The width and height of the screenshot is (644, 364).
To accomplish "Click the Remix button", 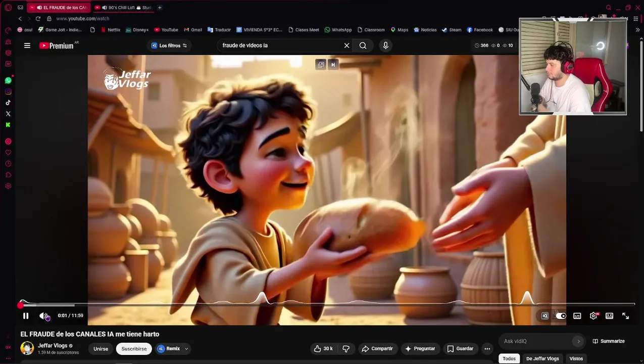I will pos(169,348).
